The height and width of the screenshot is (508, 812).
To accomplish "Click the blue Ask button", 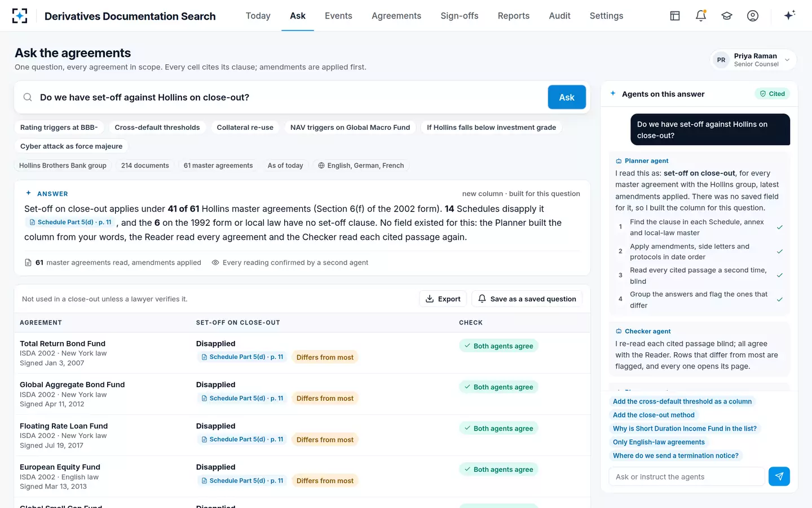I will [567, 97].
